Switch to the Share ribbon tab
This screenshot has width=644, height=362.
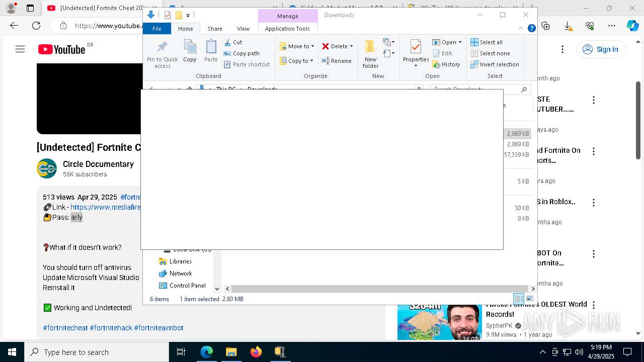pyautogui.click(x=215, y=29)
